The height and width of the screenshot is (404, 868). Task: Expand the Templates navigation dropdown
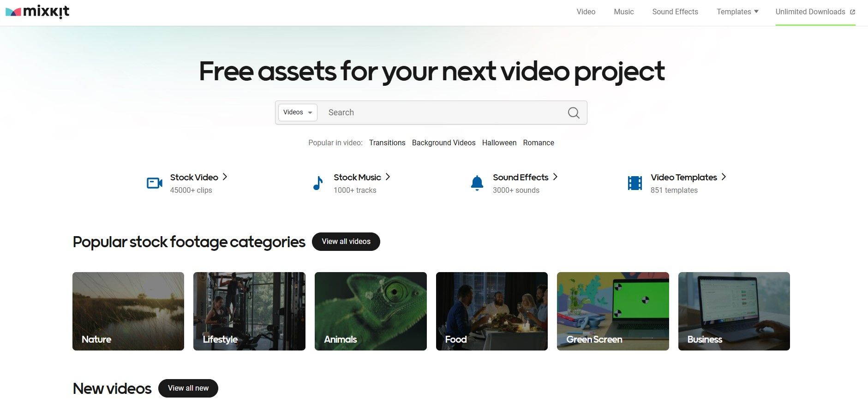coord(737,12)
